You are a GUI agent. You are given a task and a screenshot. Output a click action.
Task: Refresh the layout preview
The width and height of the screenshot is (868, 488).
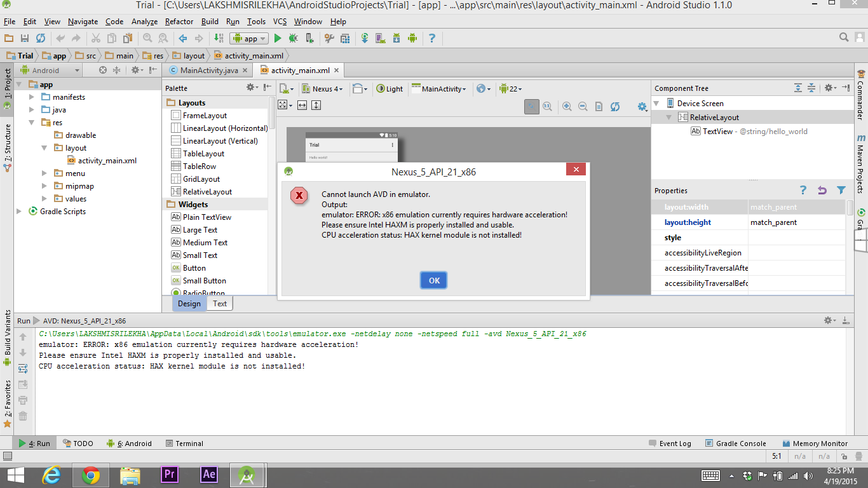(x=615, y=107)
